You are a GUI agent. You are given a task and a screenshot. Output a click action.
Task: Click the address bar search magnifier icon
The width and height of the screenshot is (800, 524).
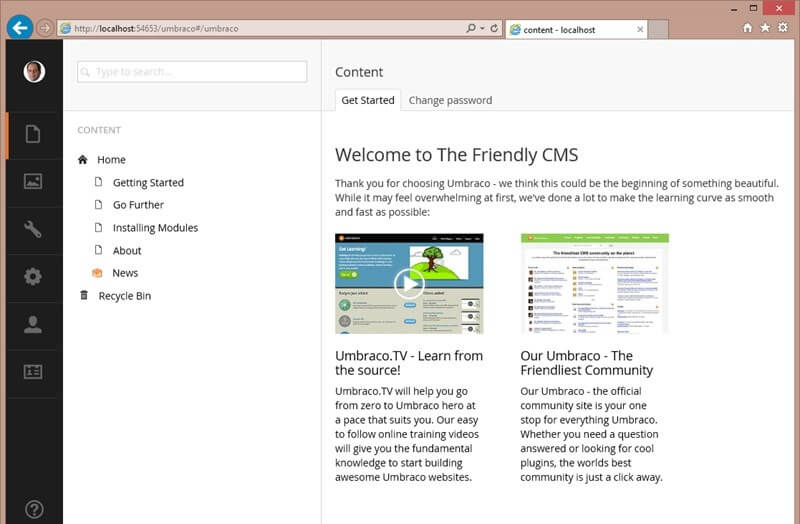click(470, 28)
